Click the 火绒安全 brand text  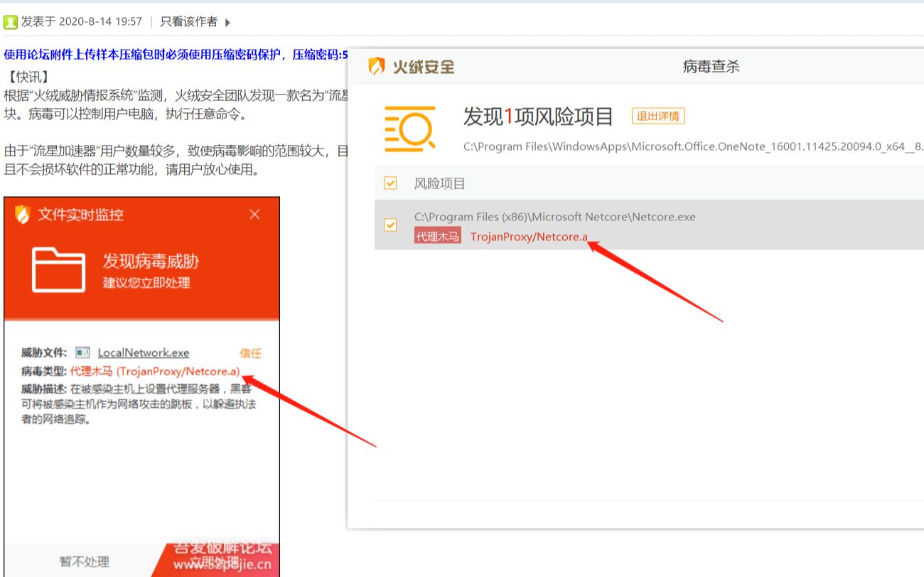point(424,67)
